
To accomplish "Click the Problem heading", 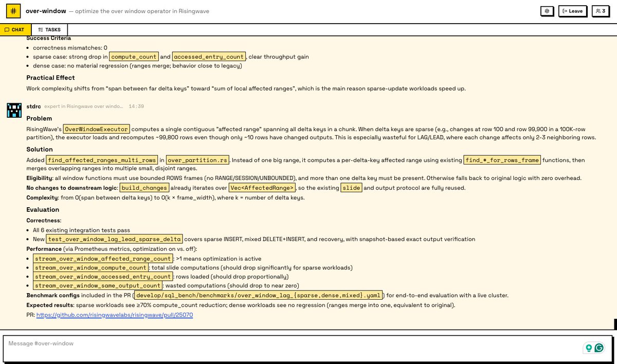I will (x=39, y=118).
